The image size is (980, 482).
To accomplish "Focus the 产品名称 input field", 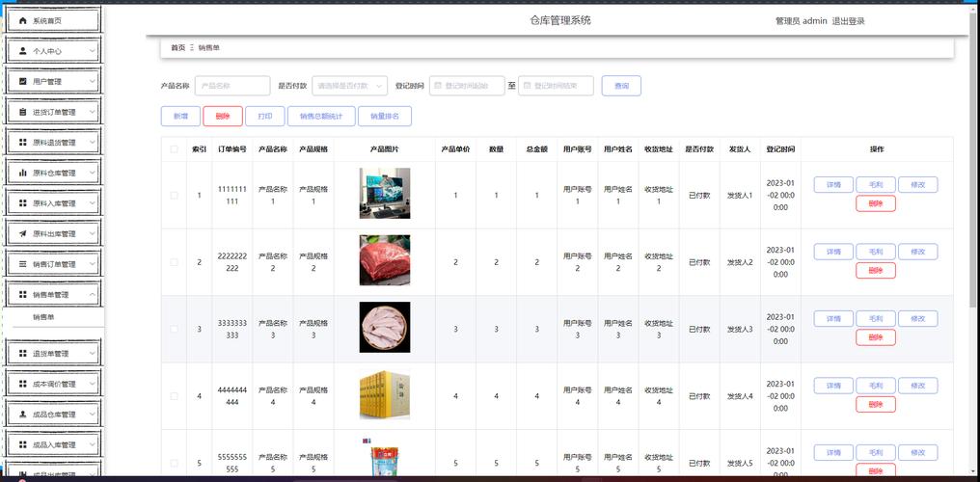I will point(232,86).
